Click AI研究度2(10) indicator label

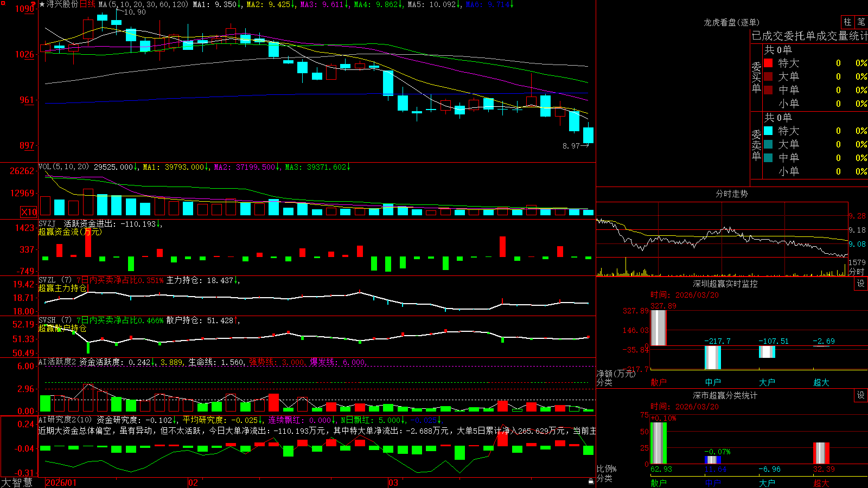pos(66,420)
